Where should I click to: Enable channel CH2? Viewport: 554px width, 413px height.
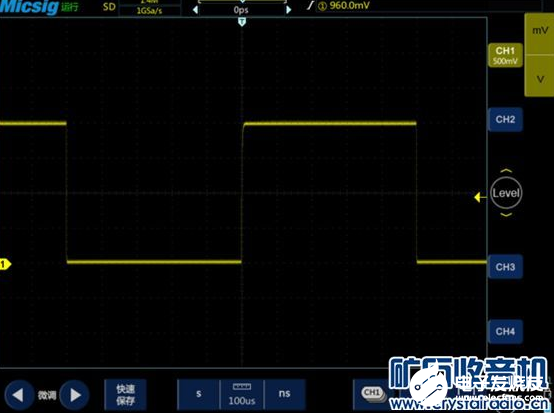pos(505,119)
